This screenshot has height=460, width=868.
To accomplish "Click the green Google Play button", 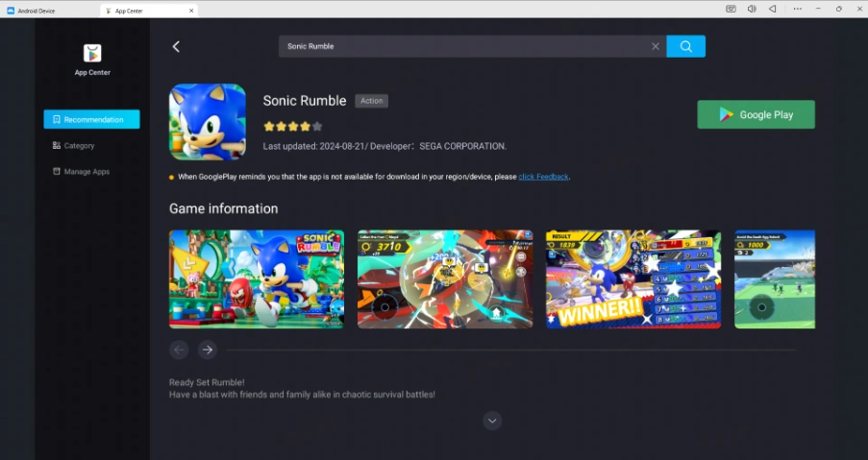I will 756,114.
